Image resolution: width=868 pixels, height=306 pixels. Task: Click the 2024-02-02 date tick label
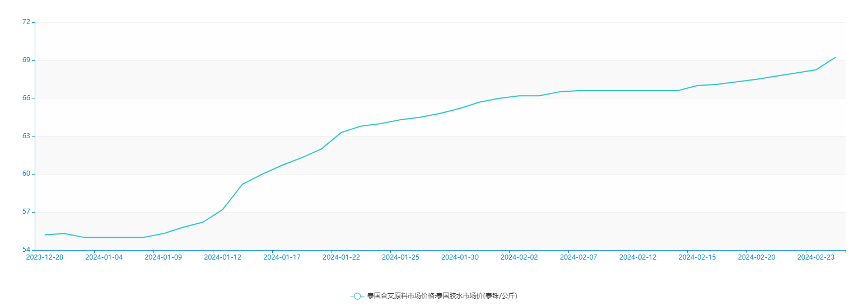[519, 257]
